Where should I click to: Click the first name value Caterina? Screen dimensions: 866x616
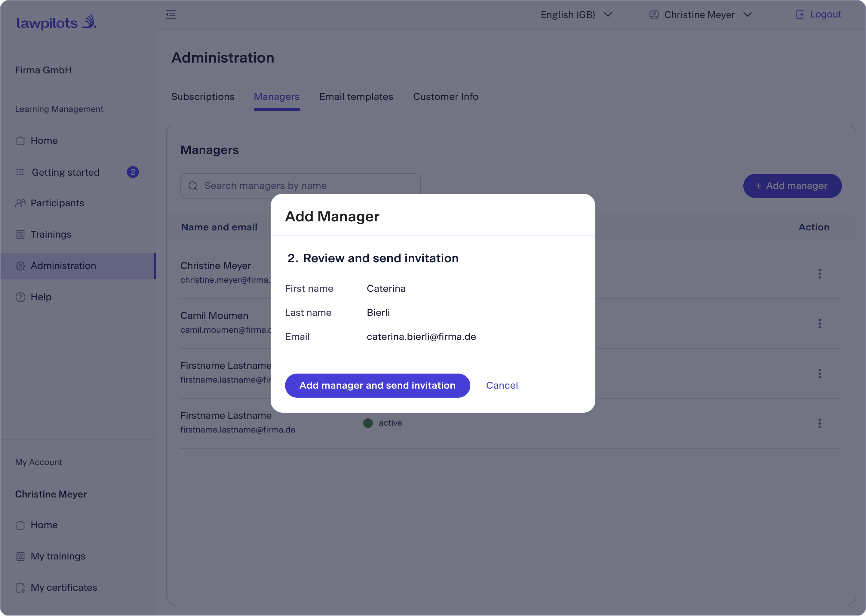[x=386, y=289]
